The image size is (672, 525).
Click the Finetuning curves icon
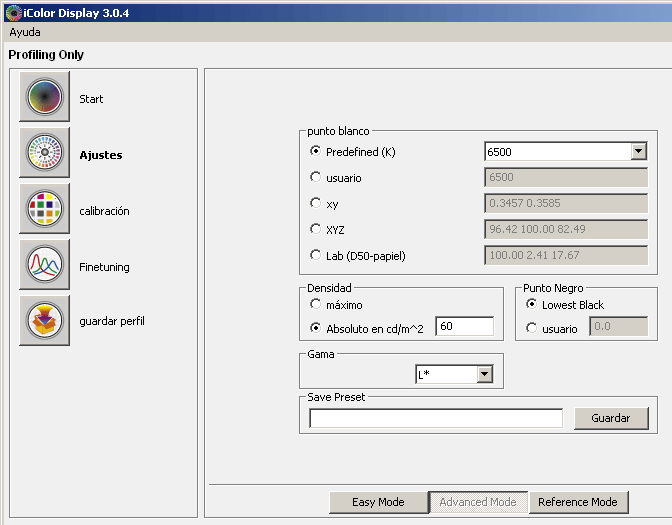tap(44, 266)
